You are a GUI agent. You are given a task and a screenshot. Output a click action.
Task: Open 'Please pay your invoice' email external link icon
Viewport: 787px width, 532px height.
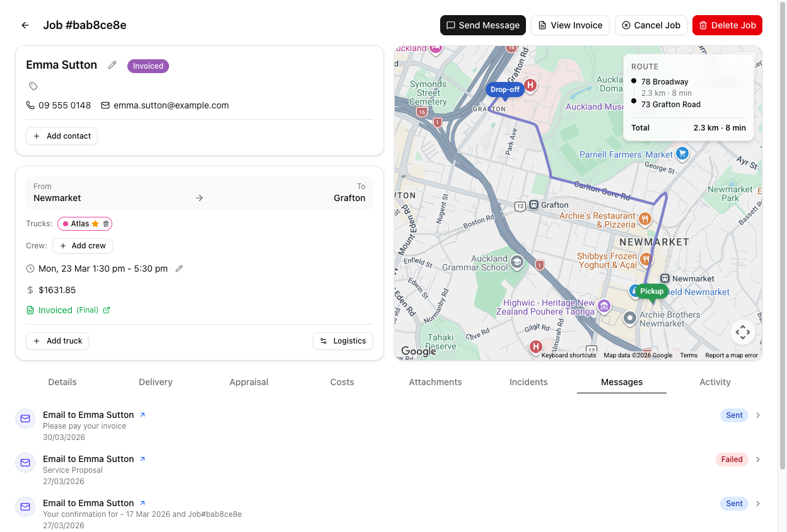(x=143, y=415)
